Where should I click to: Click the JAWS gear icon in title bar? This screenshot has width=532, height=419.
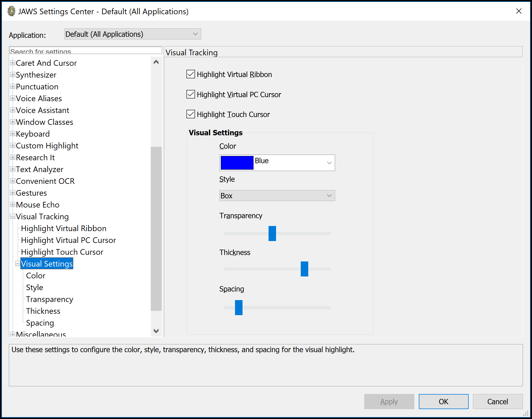[11, 11]
